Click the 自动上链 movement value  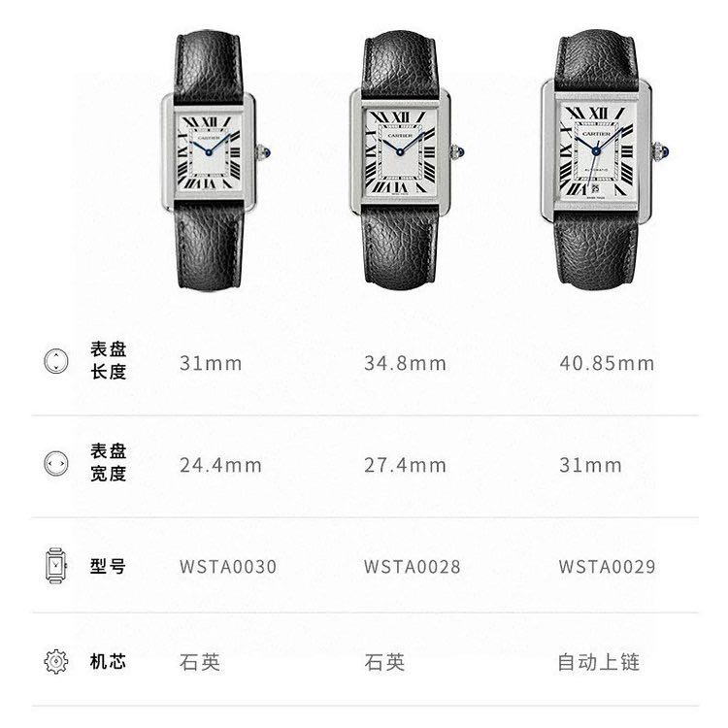click(x=599, y=662)
